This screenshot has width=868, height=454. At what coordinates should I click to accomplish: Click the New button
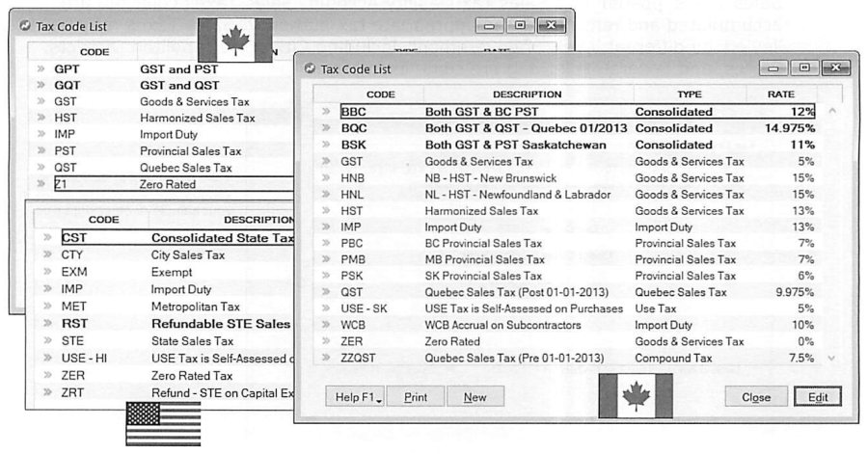pos(475,397)
